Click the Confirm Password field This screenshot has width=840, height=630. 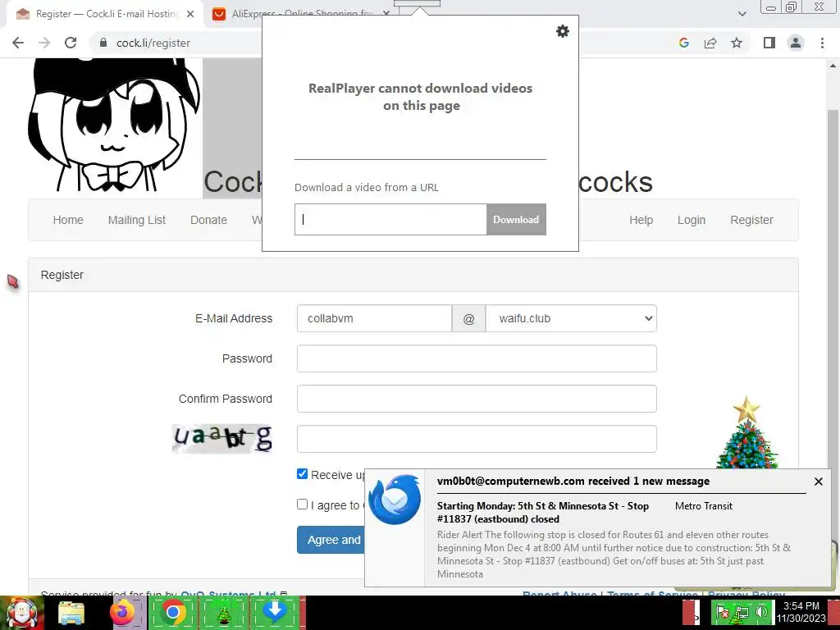tap(477, 399)
